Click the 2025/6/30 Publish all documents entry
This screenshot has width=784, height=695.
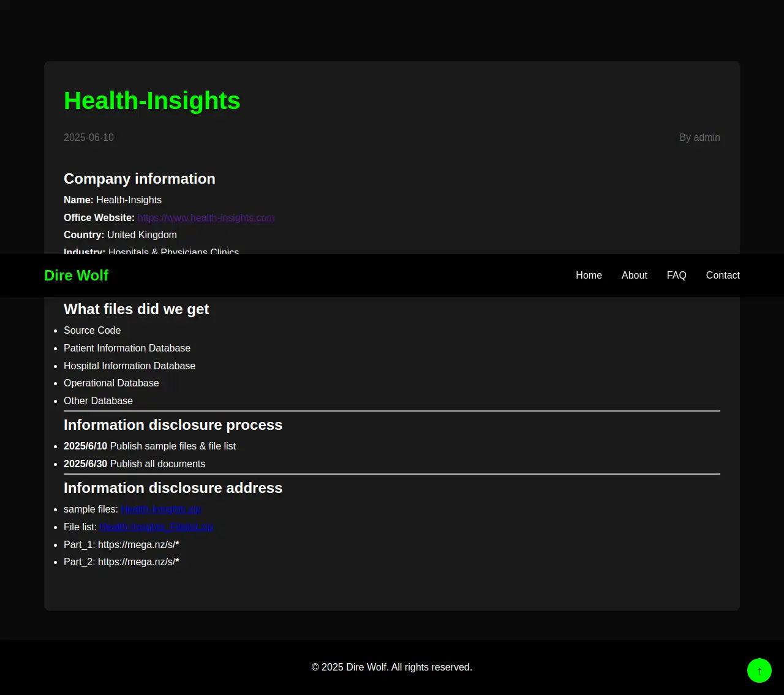click(x=134, y=464)
